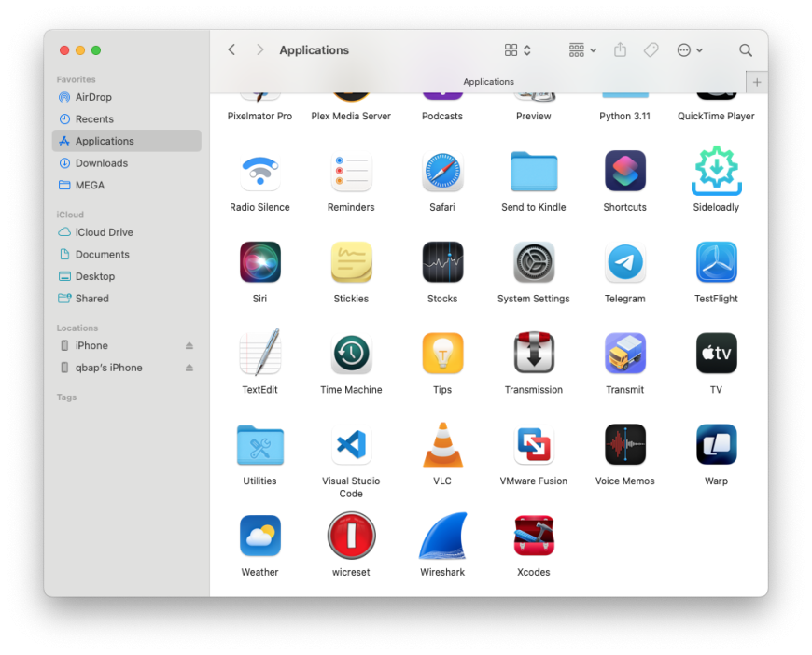The height and width of the screenshot is (655, 812).
Task: Click the Podcasts label
Action: [x=442, y=116]
